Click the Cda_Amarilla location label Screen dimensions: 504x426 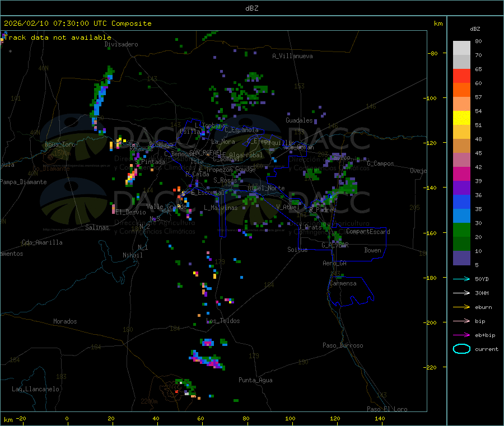(42, 242)
